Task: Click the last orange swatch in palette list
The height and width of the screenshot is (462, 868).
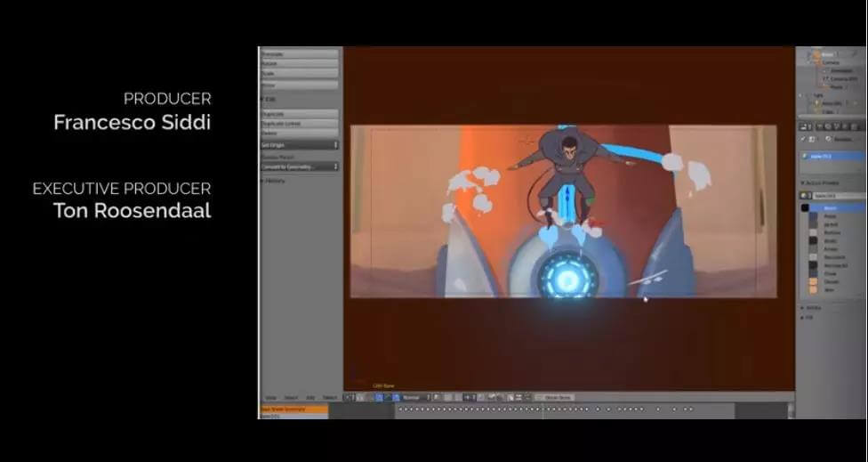Action: click(x=813, y=289)
